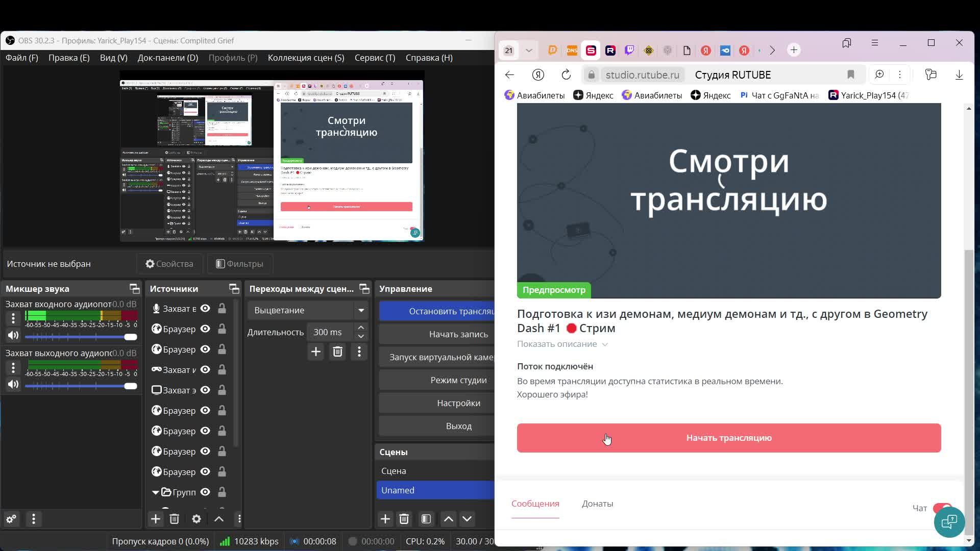Add a new scene with plus icon
The width and height of the screenshot is (980, 551).
click(385, 519)
